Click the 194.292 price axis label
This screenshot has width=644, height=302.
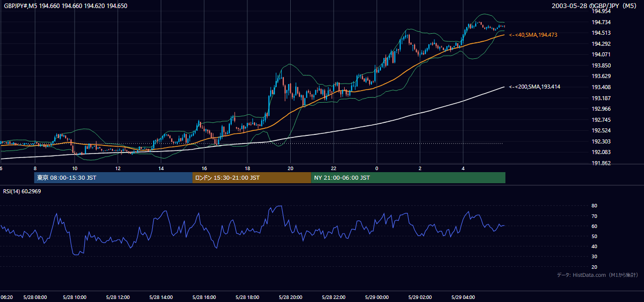pos(601,44)
